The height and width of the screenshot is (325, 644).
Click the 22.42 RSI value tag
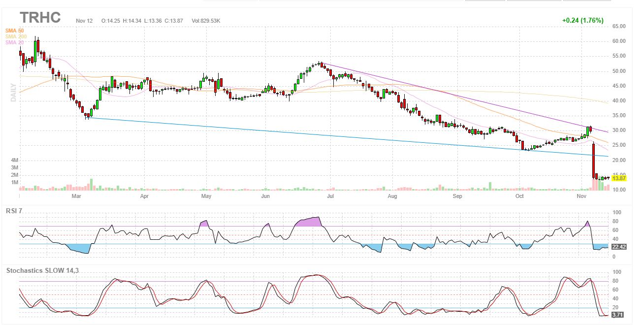pos(618,247)
